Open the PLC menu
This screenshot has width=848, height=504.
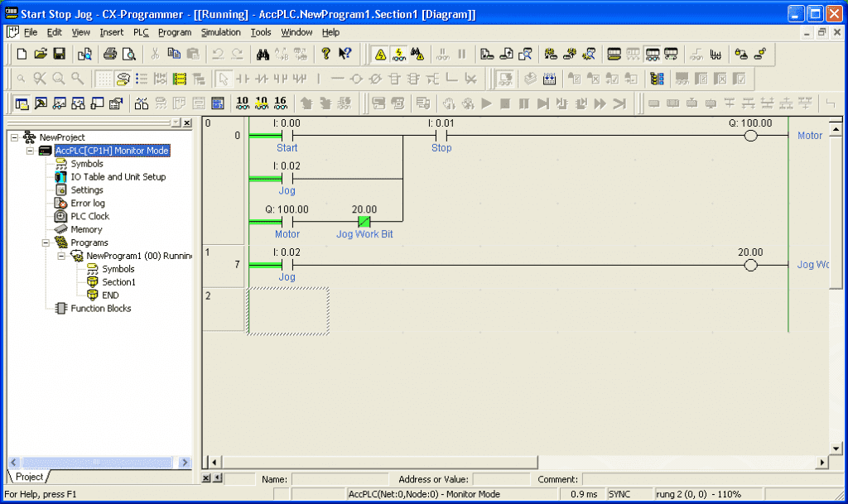click(141, 32)
